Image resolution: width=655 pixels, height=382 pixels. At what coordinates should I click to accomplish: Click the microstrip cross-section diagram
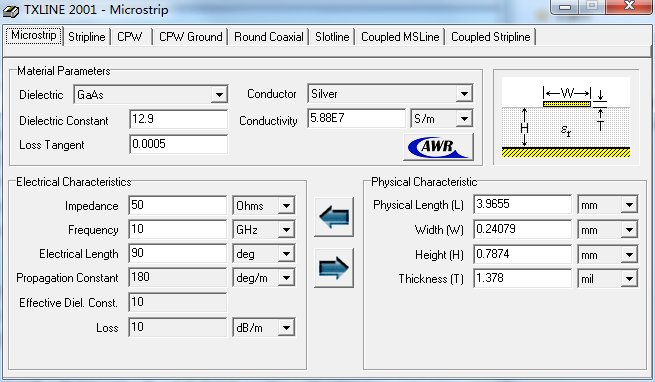(566, 117)
